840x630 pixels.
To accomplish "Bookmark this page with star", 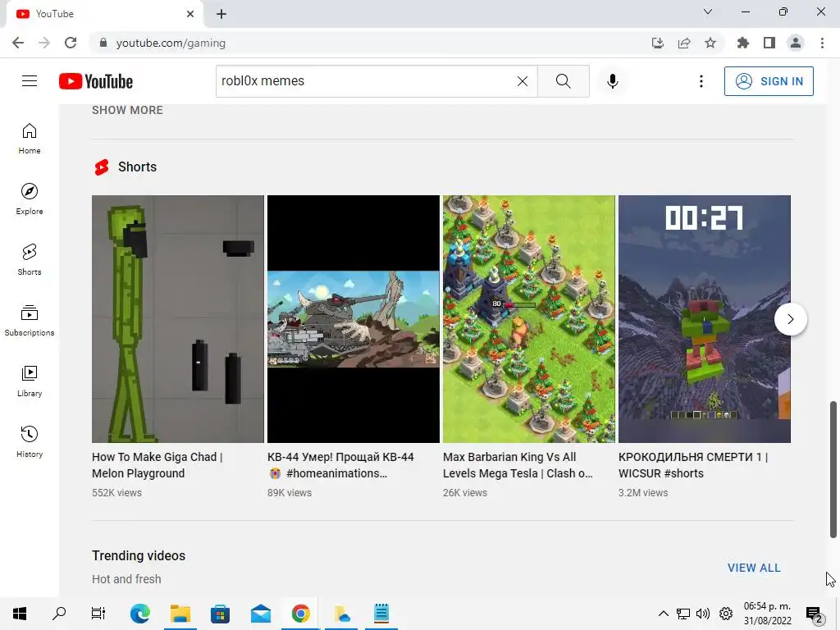I will (710, 43).
